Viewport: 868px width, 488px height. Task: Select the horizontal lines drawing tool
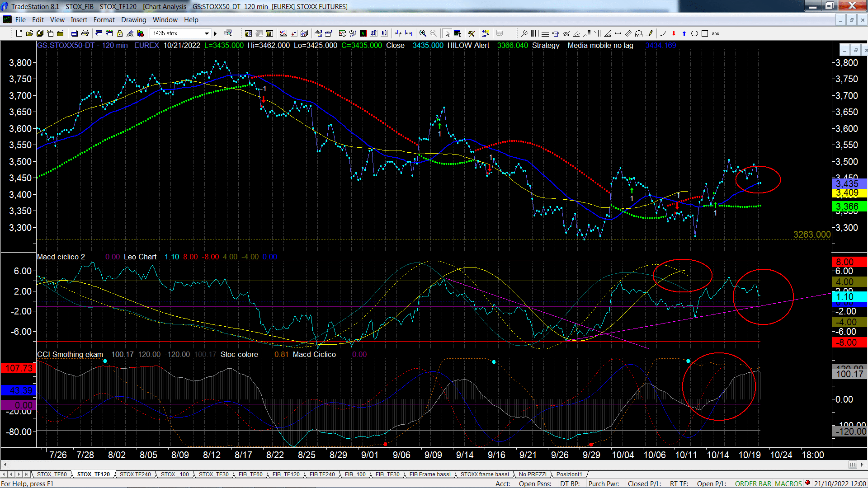(x=545, y=33)
